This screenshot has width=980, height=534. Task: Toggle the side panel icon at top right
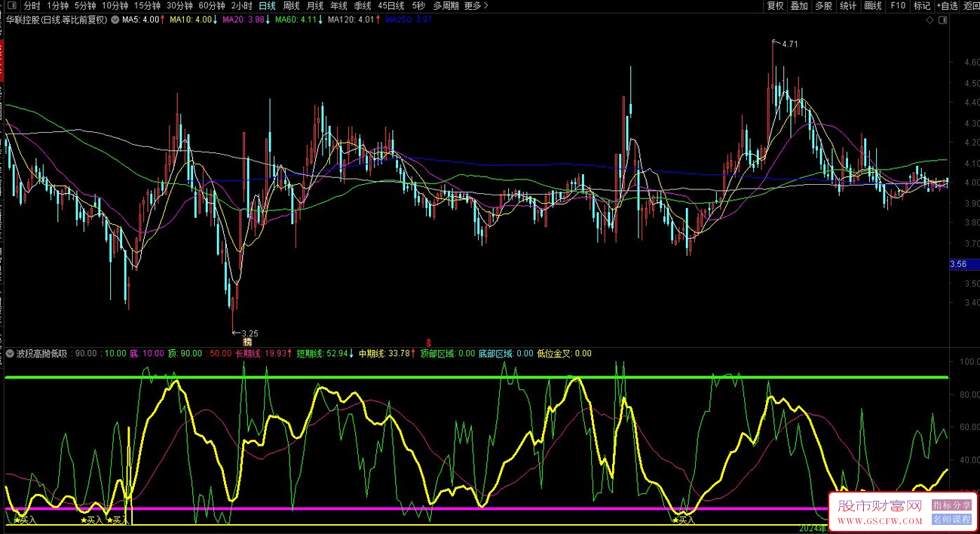(942, 20)
